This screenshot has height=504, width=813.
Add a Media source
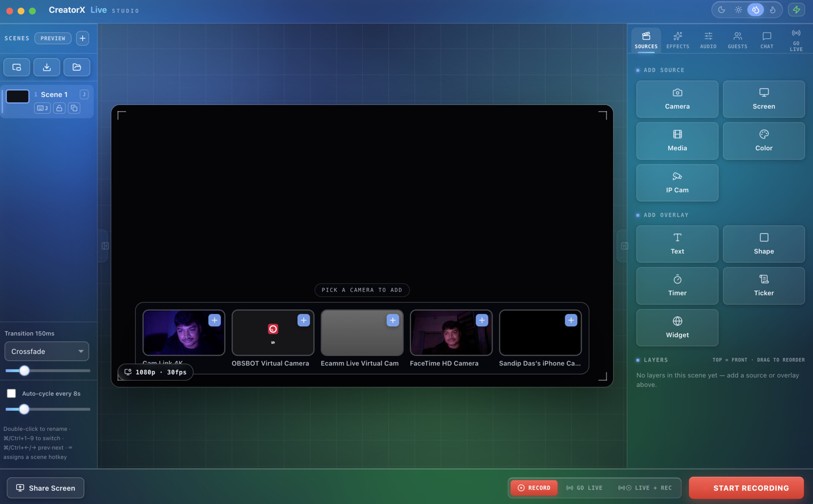coord(677,141)
